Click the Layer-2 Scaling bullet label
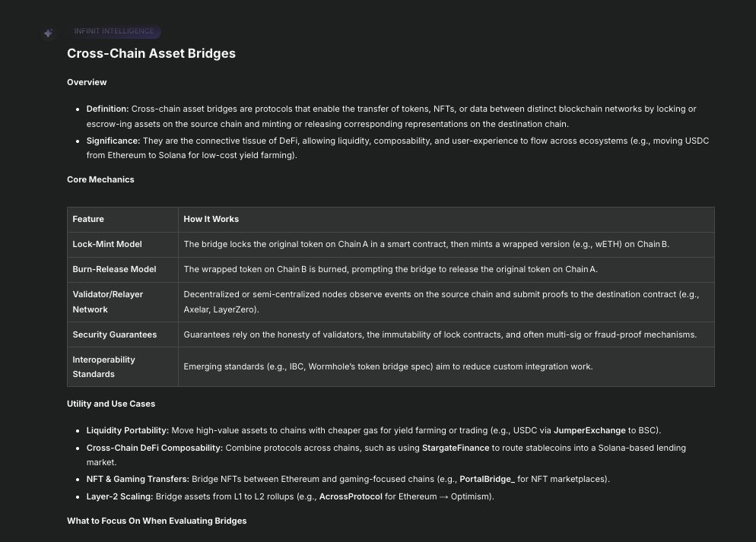756x542 pixels. [119, 496]
